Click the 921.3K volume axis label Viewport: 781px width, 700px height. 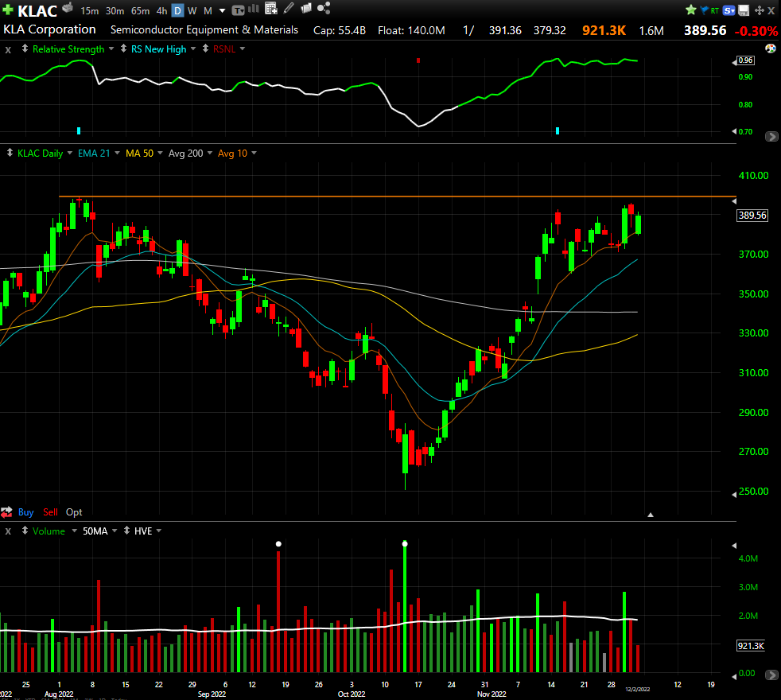tap(751, 646)
